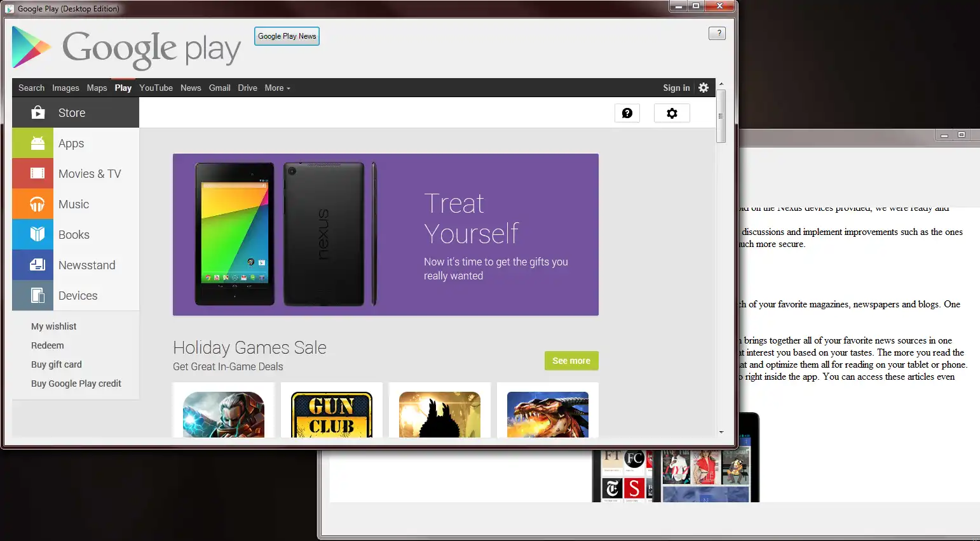Open the Store label in sidebar

click(72, 112)
